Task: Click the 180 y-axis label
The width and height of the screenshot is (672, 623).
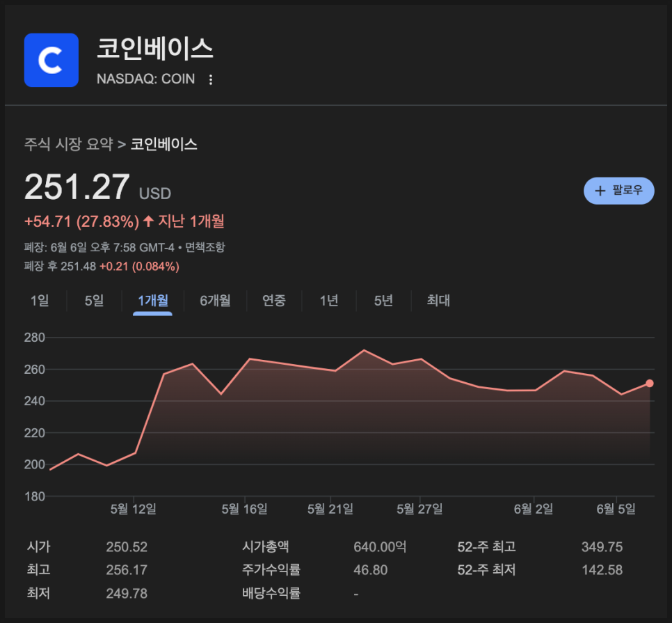Action: pyautogui.click(x=35, y=496)
